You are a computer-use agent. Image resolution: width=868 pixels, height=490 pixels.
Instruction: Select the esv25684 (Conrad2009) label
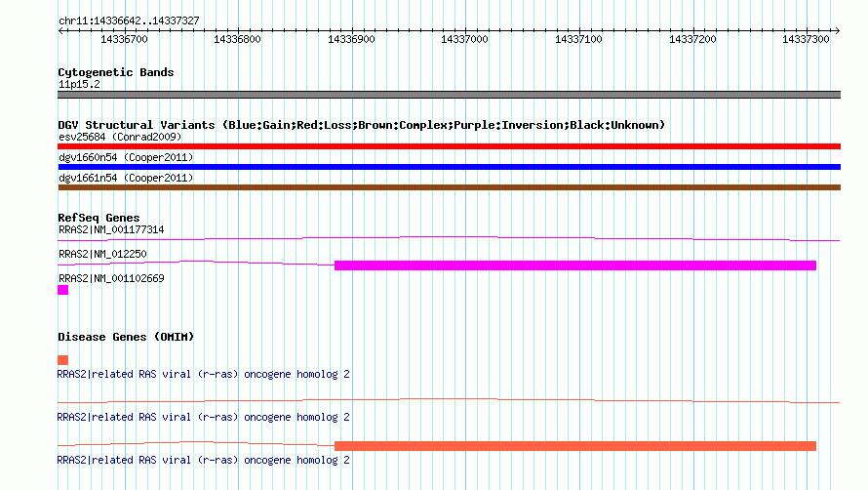(120, 137)
